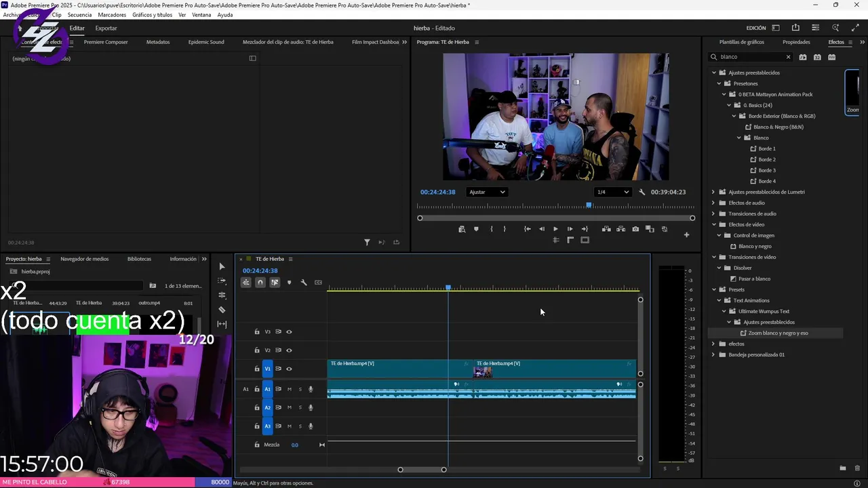Add a marker in the timeline toolbar
This screenshot has height=488, width=868.
pos(289,283)
